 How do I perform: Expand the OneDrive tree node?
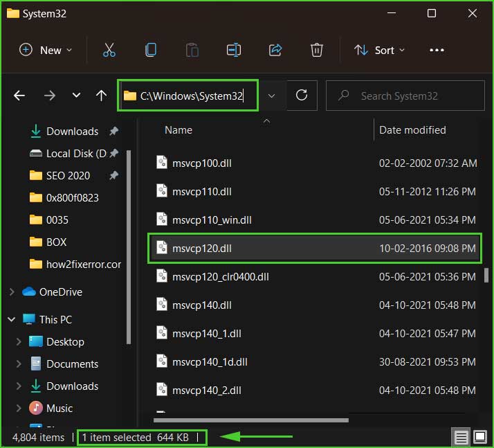point(12,292)
